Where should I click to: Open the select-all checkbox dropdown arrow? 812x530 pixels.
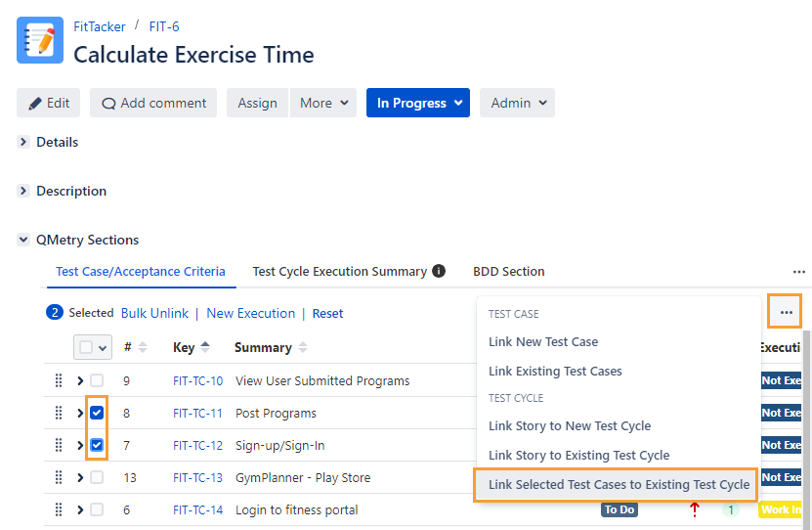tap(103, 348)
